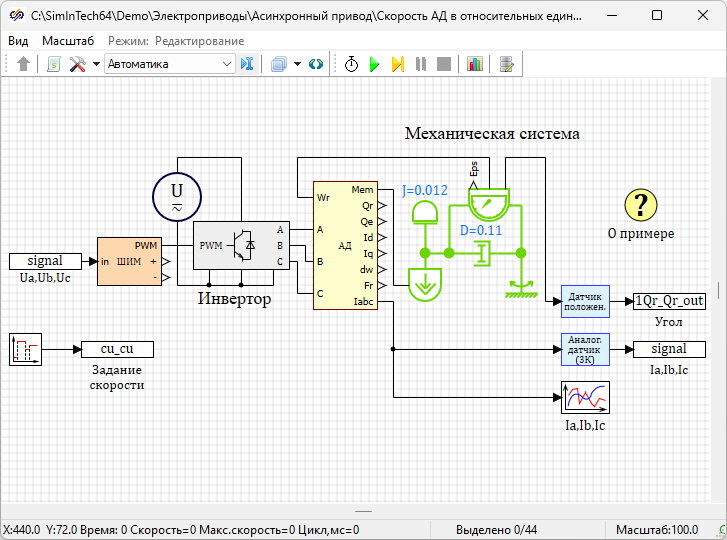The height and width of the screenshot is (540, 727).
Task: Click the blue library browse icon beside Автоматика
Action: tap(248, 64)
